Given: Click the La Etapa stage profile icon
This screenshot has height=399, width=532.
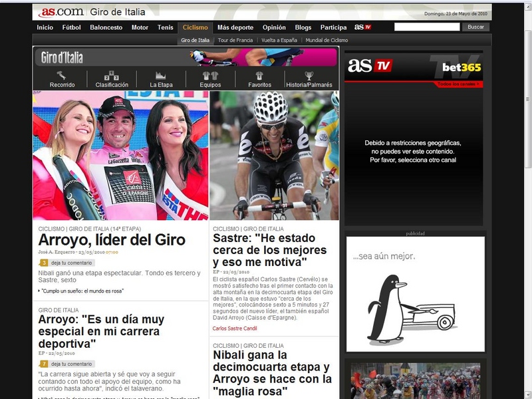Looking at the screenshot, I should coord(161,76).
